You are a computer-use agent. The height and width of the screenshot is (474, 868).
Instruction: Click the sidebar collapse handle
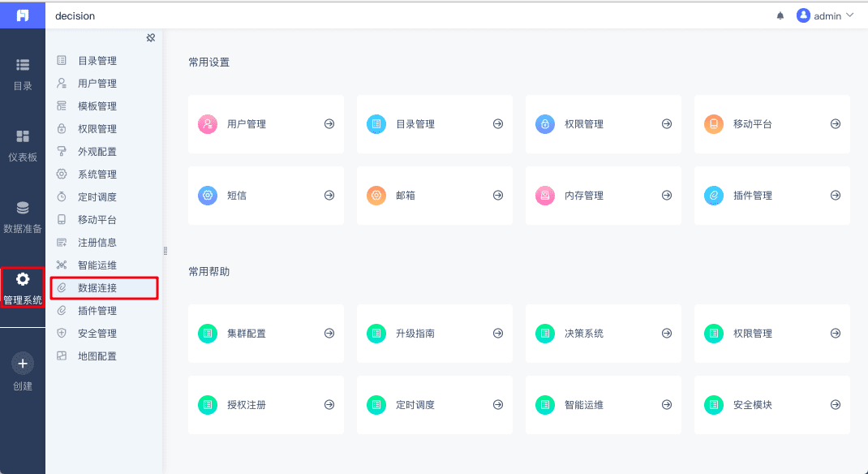pos(165,251)
